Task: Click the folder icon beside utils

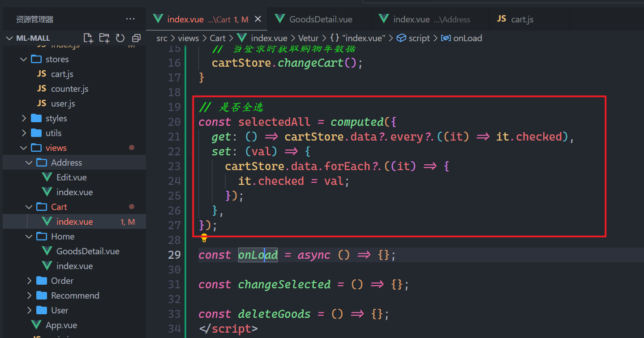Action: pyautogui.click(x=36, y=133)
